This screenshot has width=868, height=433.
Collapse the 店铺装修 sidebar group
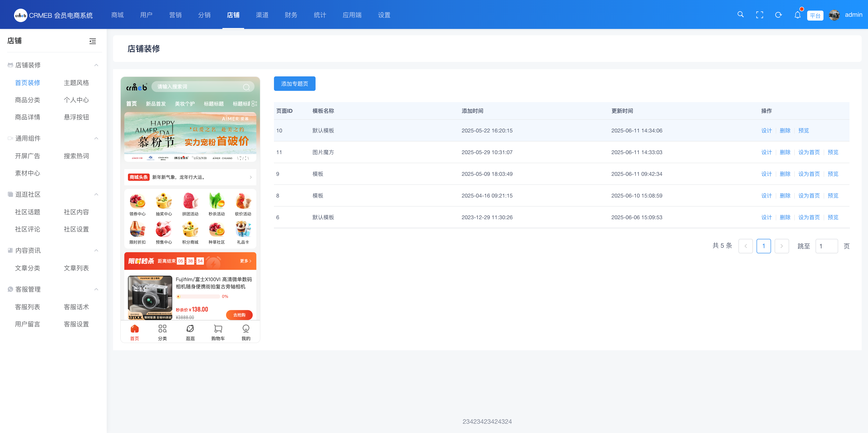point(96,65)
